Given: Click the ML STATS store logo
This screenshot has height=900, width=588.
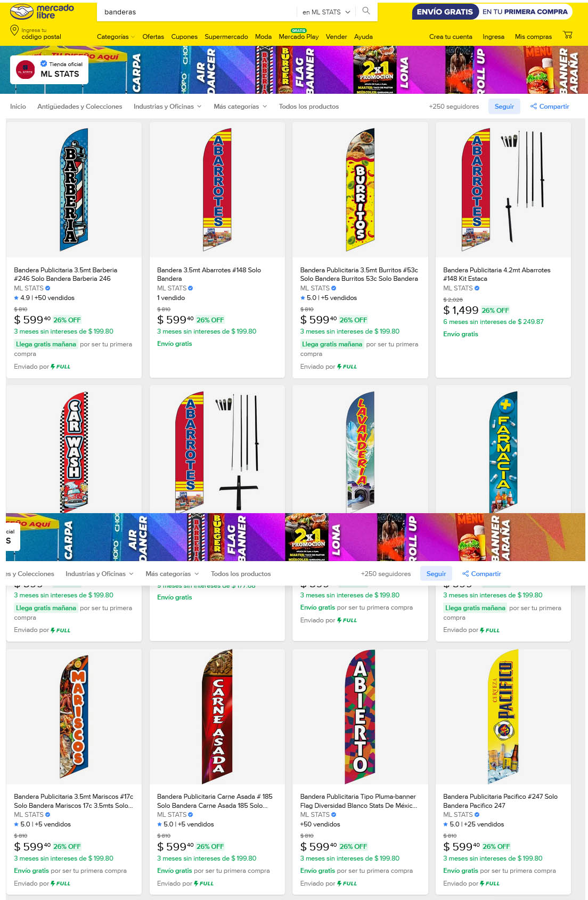Looking at the screenshot, I should click(26, 70).
